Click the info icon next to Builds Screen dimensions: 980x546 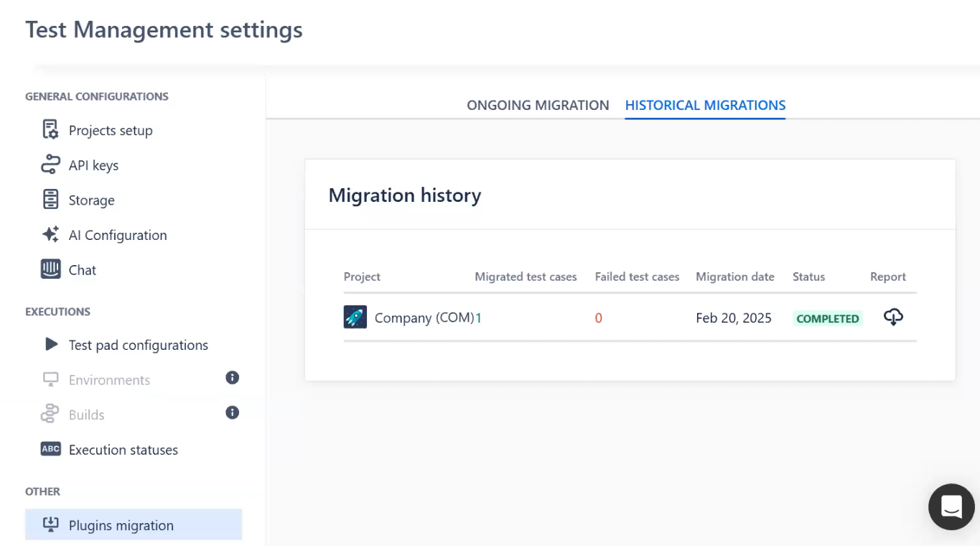232,412
